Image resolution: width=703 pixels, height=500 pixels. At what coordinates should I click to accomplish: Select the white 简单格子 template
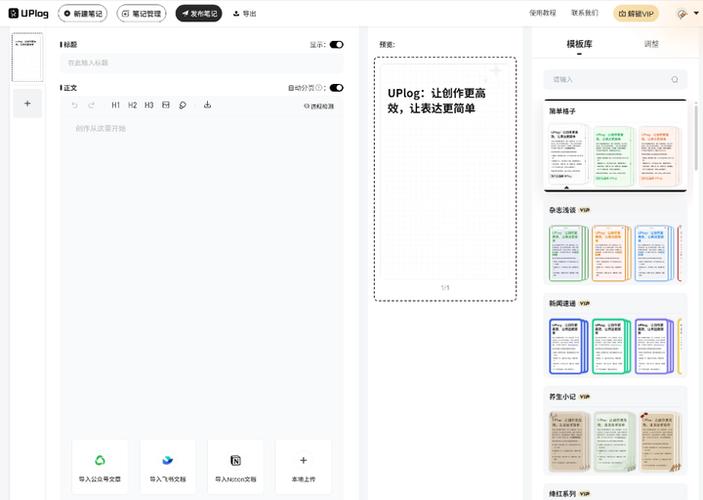(568, 155)
